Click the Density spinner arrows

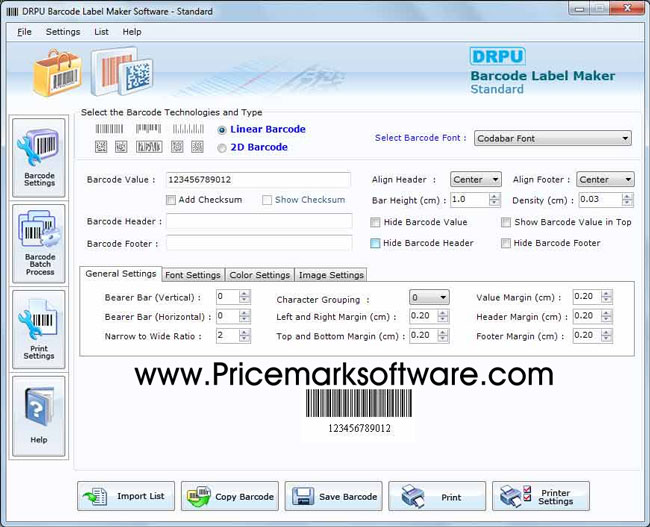tap(627, 199)
